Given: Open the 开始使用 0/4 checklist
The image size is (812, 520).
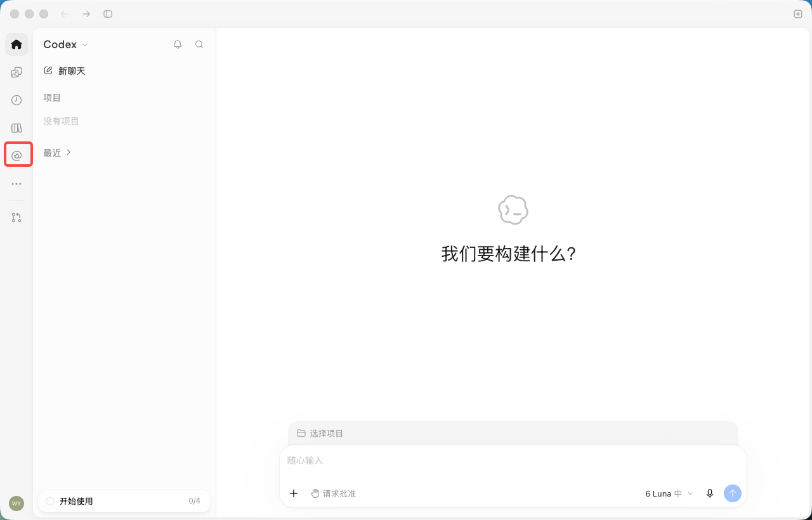Looking at the screenshot, I should (x=124, y=501).
